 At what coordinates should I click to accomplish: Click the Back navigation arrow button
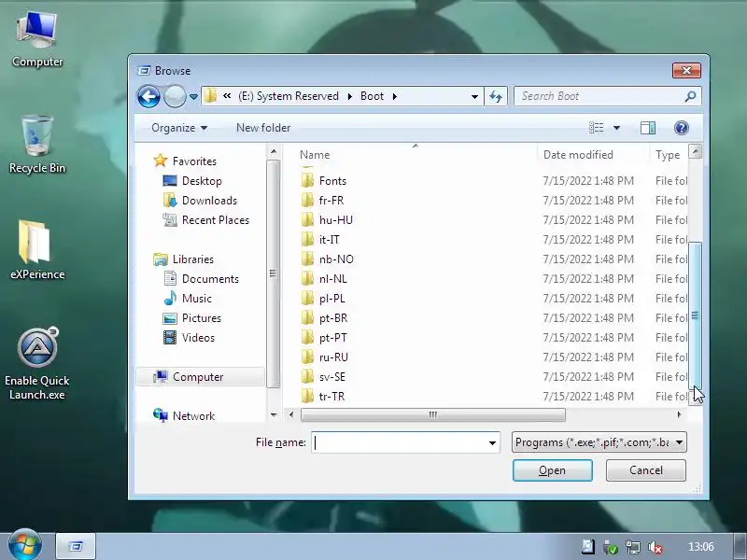click(x=148, y=97)
